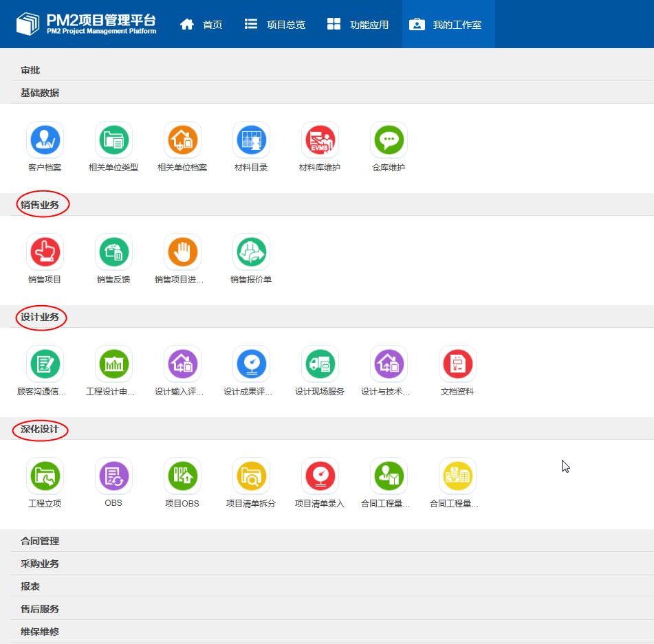The image size is (654, 644).
Task: Open the 销售报价单 icon
Action: [251, 252]
